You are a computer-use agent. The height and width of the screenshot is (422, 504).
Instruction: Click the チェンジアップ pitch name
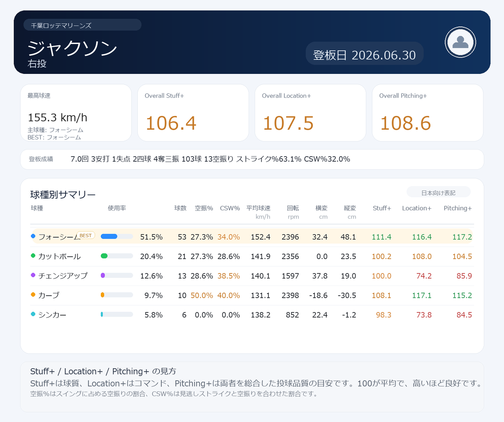(x=63, y=275)
